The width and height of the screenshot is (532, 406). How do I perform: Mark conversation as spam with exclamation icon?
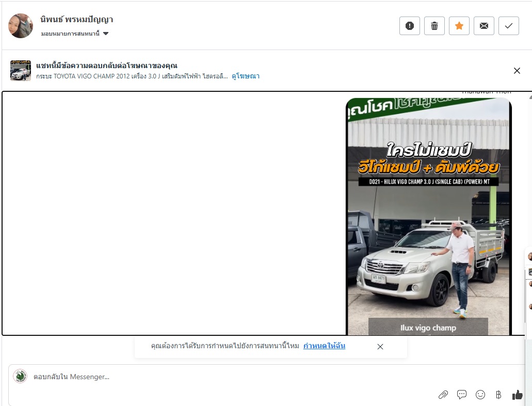410,26
